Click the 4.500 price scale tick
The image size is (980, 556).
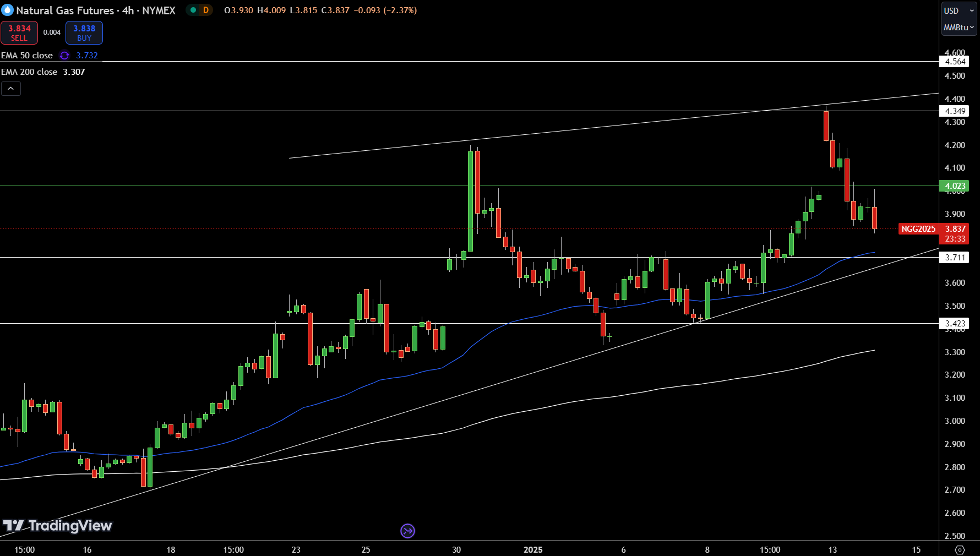pos(955,76)
